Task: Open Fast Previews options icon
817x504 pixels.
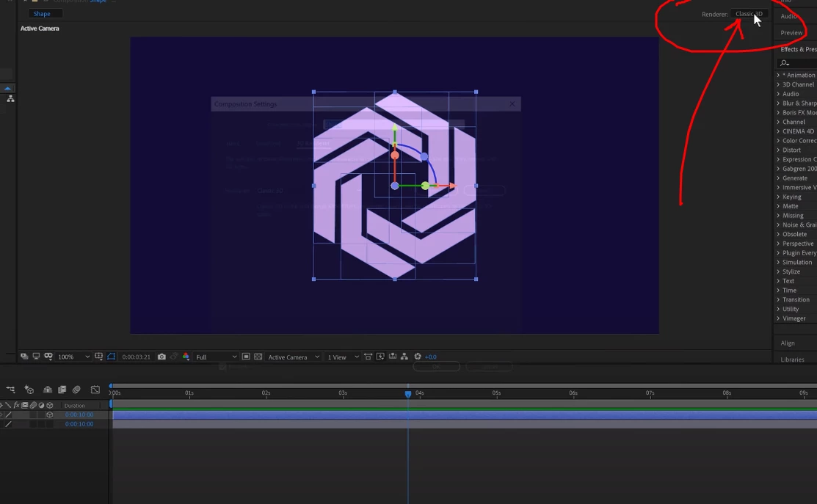Action: point(380,357)
